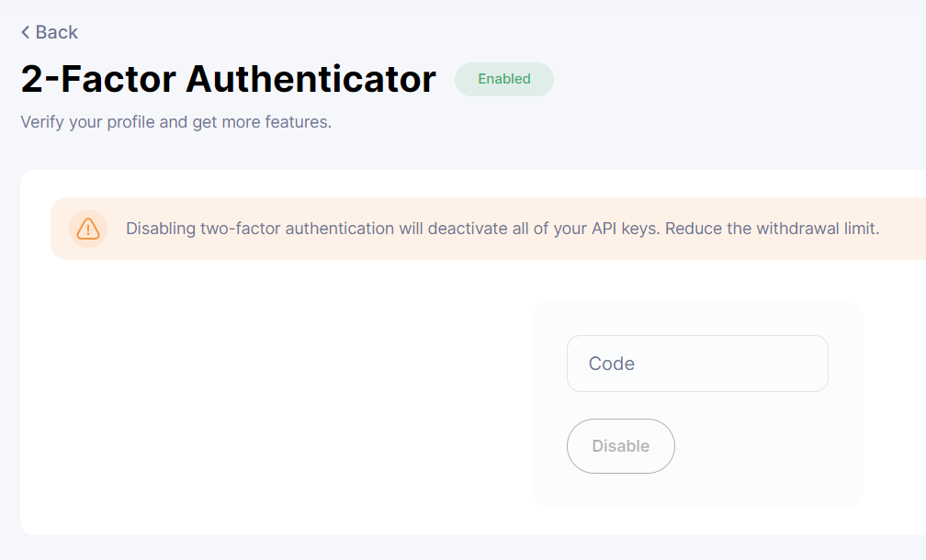
Task: Click the 'Reduce the withdrawal limit' sentence
Action: point(772,229)
